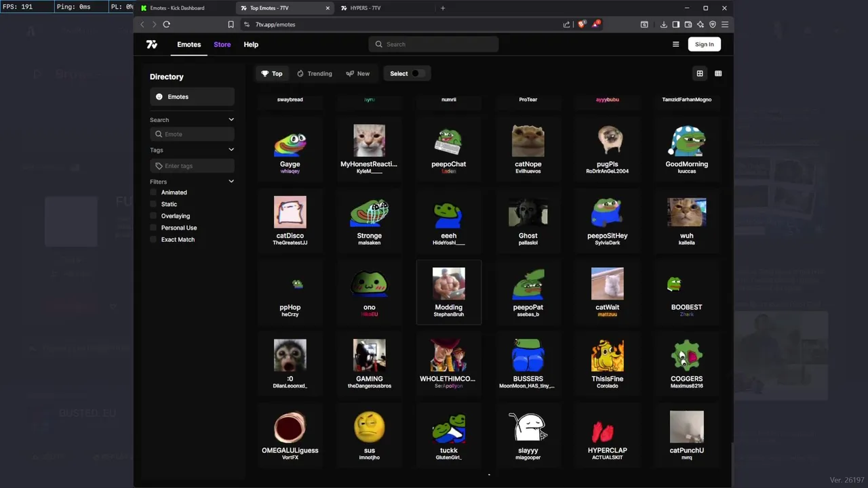Switch to small grid layout icon
868x488 pixels.
(718, 73)
